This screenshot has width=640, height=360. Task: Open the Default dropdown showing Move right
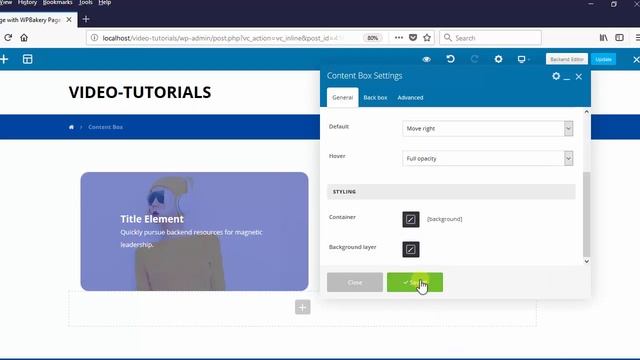click(487, 129)
